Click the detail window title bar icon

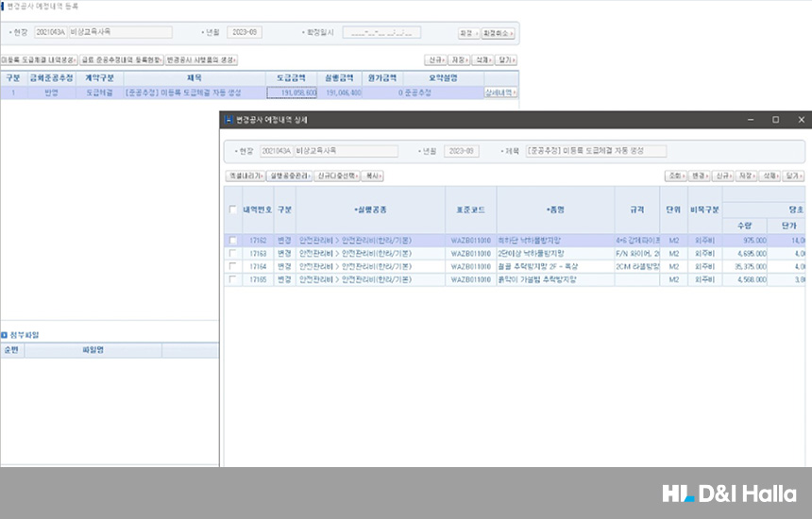pos(228,120)
